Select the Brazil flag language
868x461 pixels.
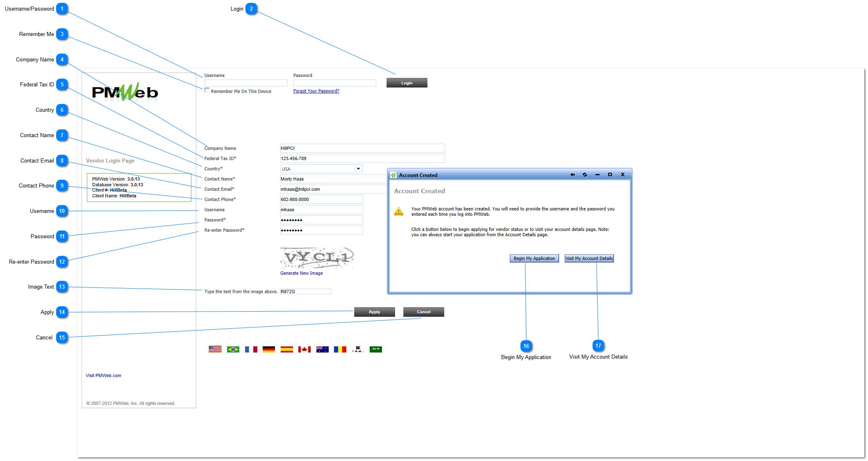[233, 349]
